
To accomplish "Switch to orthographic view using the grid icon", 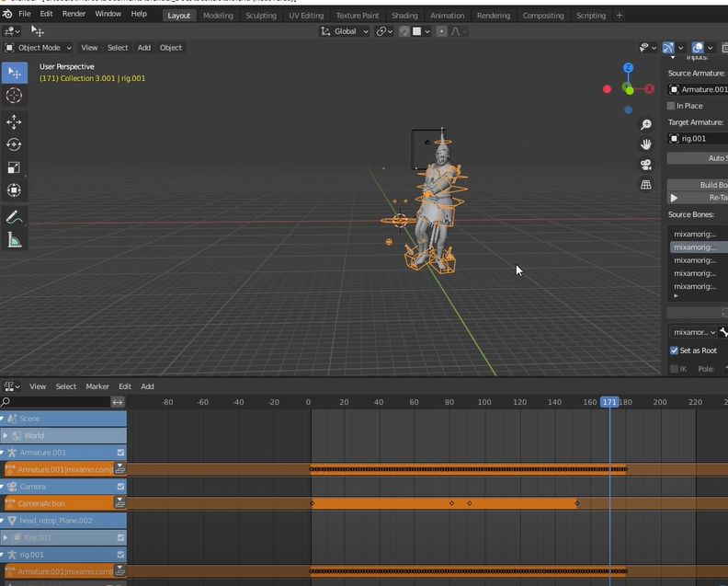I will [x=646, y=184].
